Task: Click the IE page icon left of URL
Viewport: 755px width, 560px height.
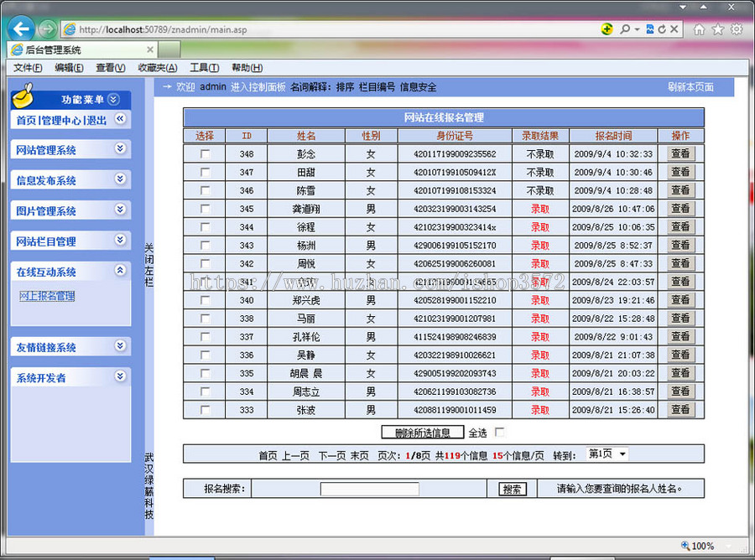Action: pyautogui.click(x=70, y=29)
